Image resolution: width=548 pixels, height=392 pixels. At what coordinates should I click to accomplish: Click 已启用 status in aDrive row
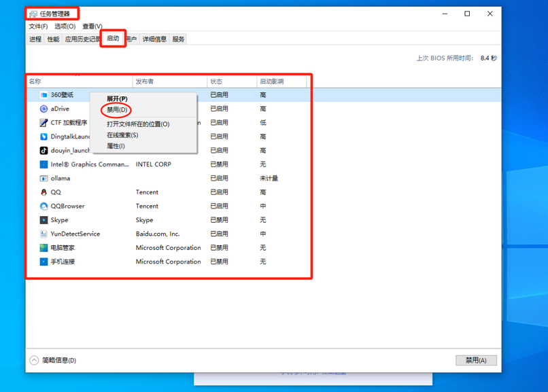(219, 109)
